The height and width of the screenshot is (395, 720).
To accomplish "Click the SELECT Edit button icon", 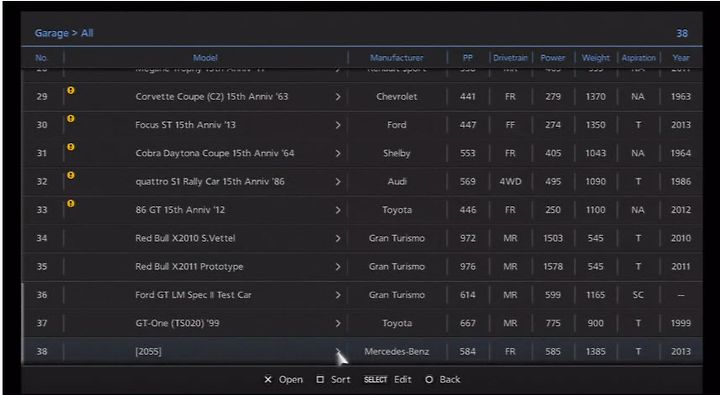I will [375, 379].
